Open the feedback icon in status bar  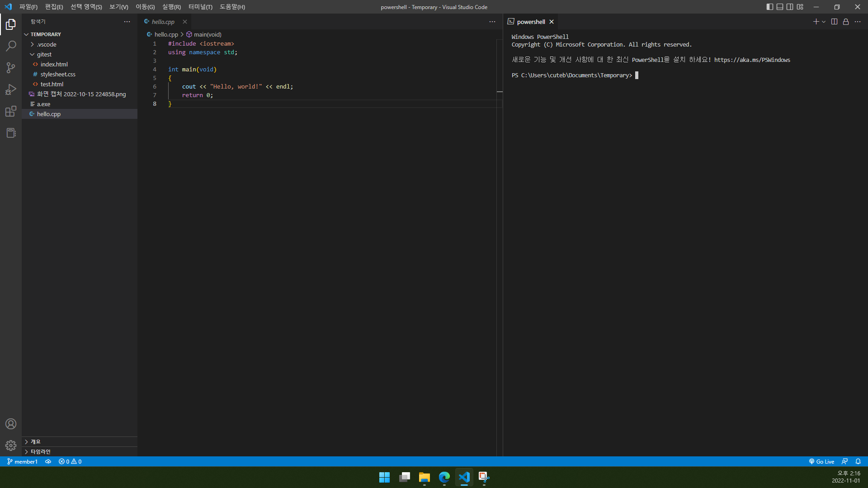point(844,461)
